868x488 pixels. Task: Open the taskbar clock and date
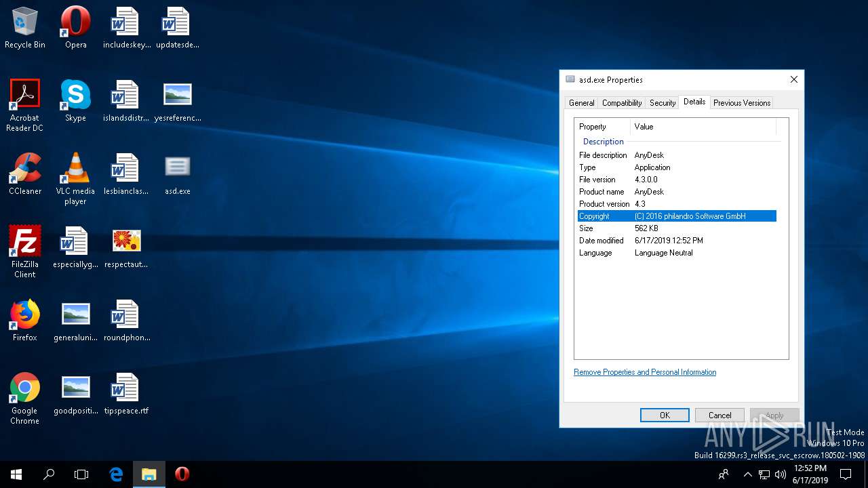click(810, 474)
